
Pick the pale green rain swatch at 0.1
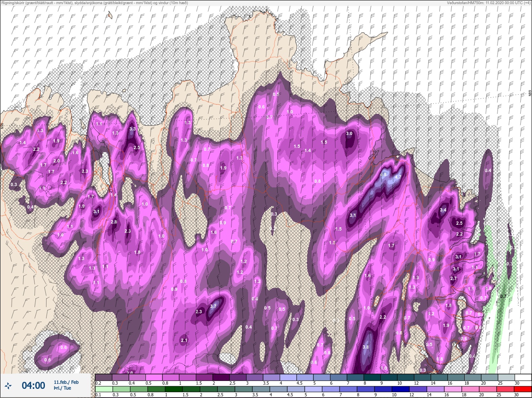103,389
